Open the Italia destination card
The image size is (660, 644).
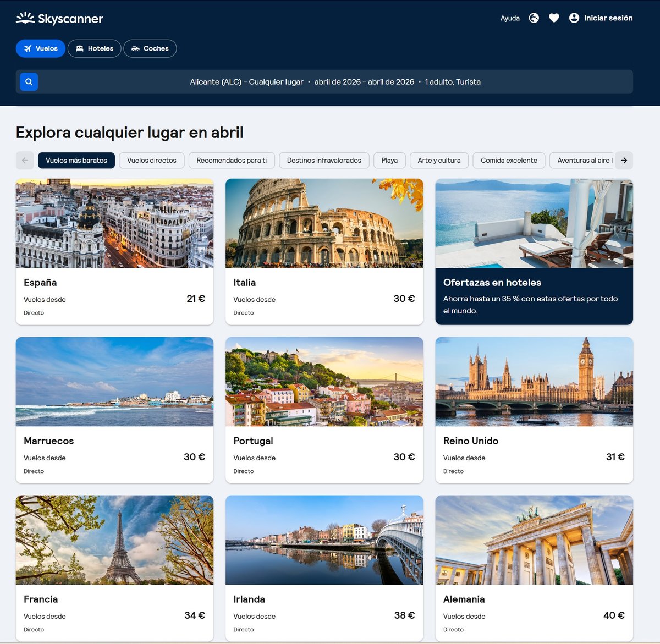tap(324, 251)
